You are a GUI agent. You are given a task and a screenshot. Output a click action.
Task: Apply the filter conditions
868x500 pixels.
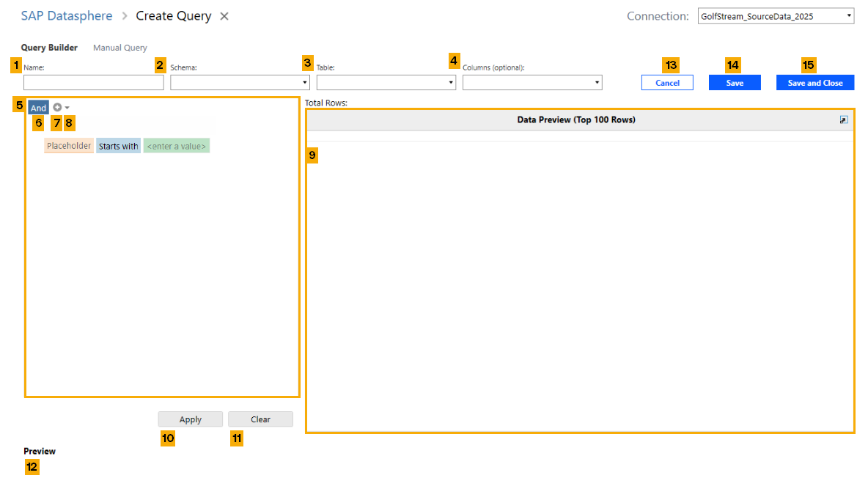point(190,419)
